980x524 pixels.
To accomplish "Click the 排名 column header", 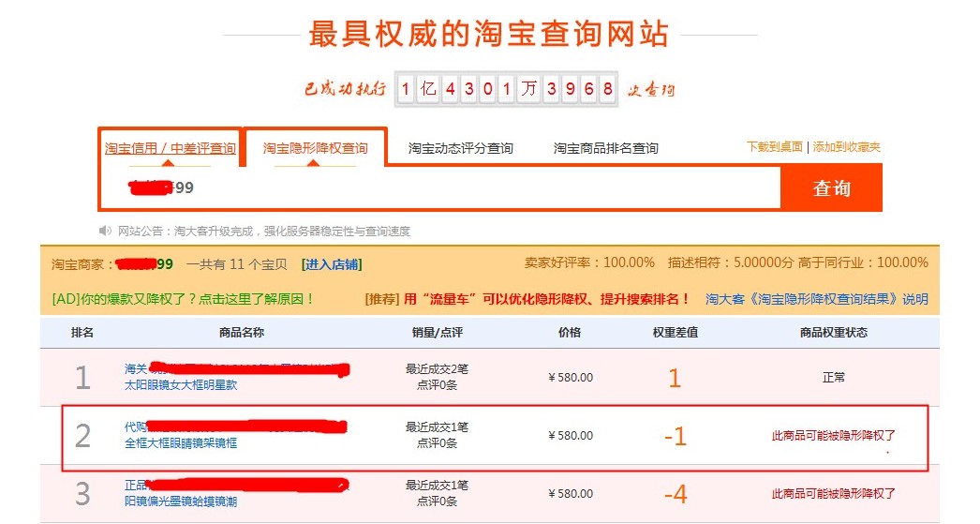I will click(82, 333).
